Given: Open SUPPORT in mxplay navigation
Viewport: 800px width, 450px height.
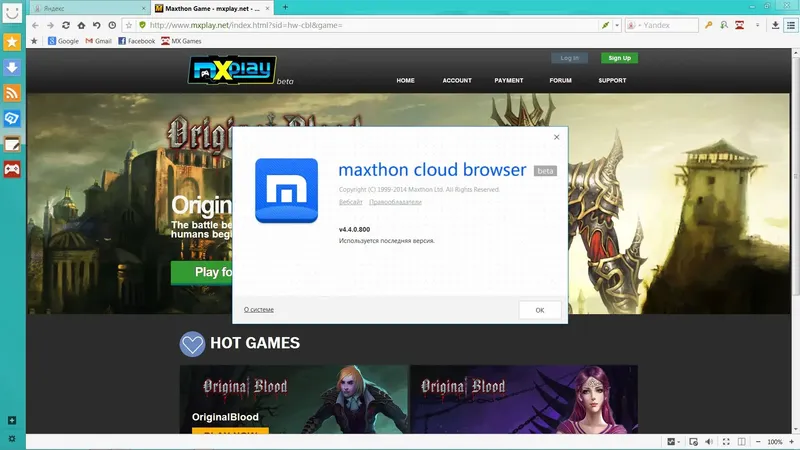Looking at the screenshot, I should 612,81.
